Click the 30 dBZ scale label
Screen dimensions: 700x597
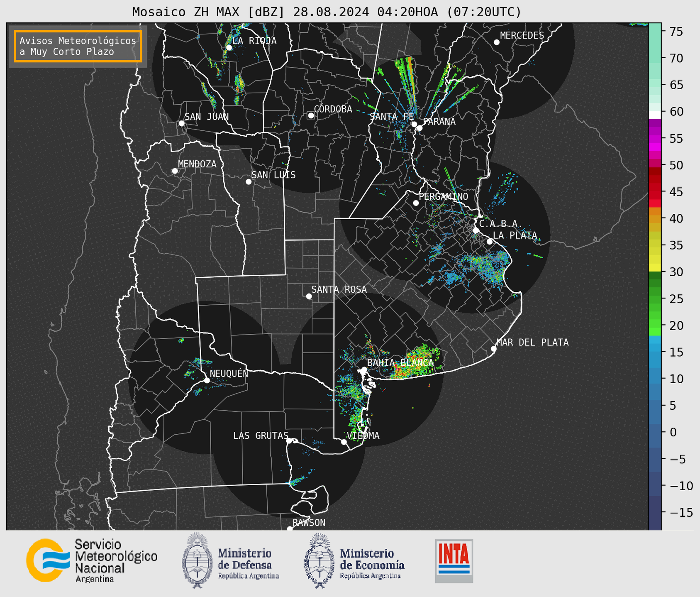(676, 272)
